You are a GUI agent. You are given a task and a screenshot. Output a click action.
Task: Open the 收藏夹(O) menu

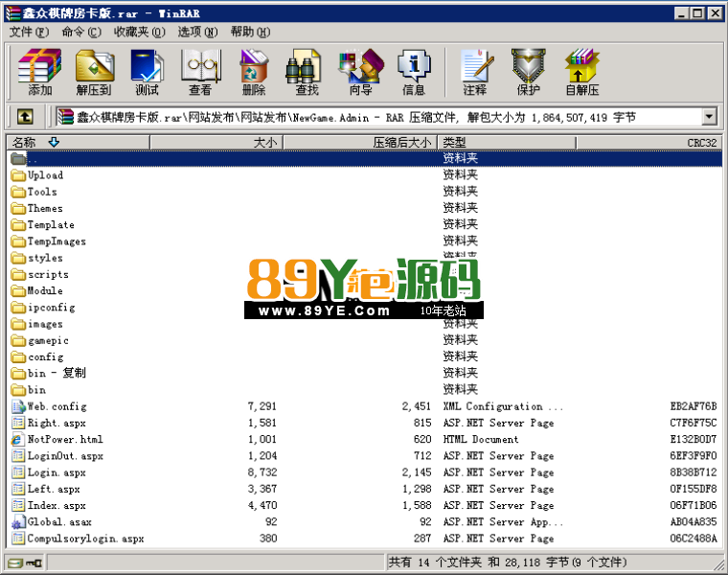[139, 32]
